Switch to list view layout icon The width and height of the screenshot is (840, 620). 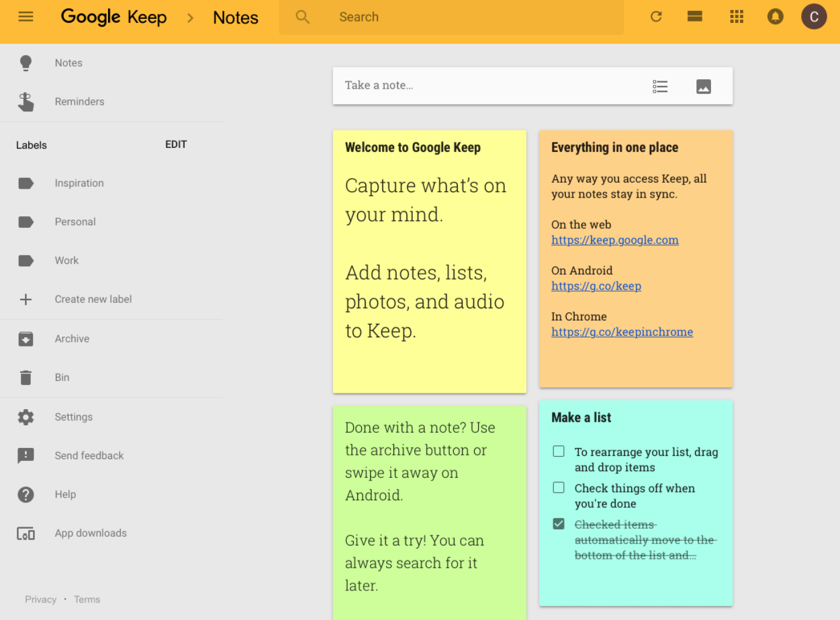point(695,17)
